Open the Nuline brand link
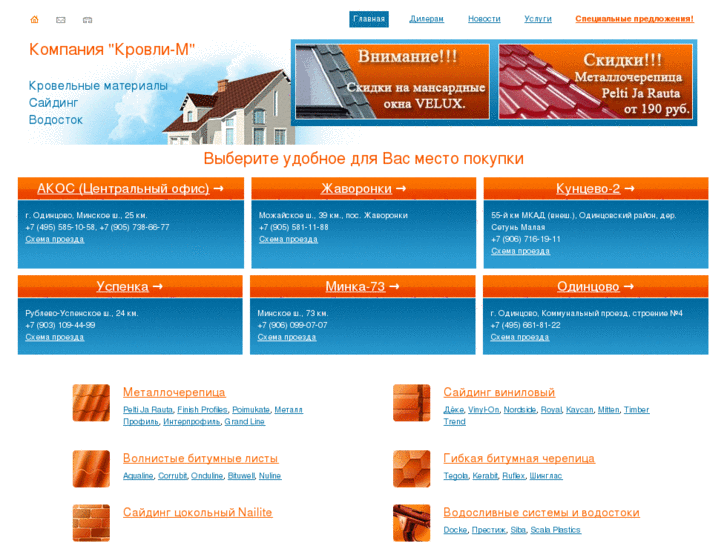This screenshot has width=727, height=545. [270, 476]
